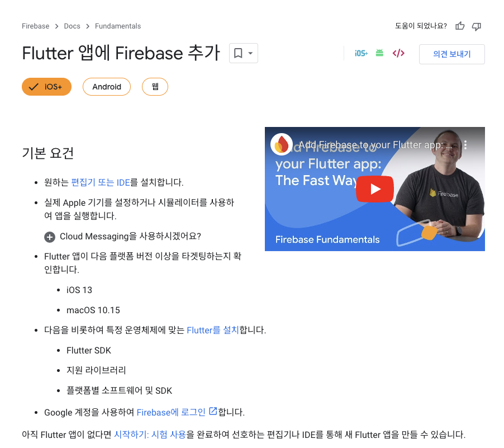Viewport: 504px width, 448px height.
Task: Click the iOS+ platform icon near feedback
Action: coord(362,53)
